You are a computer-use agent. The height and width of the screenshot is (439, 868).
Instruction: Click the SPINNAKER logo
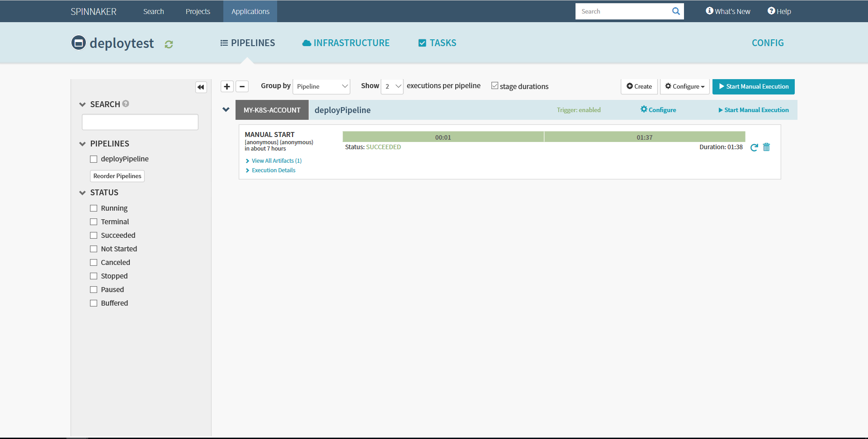tap(94, 12)
